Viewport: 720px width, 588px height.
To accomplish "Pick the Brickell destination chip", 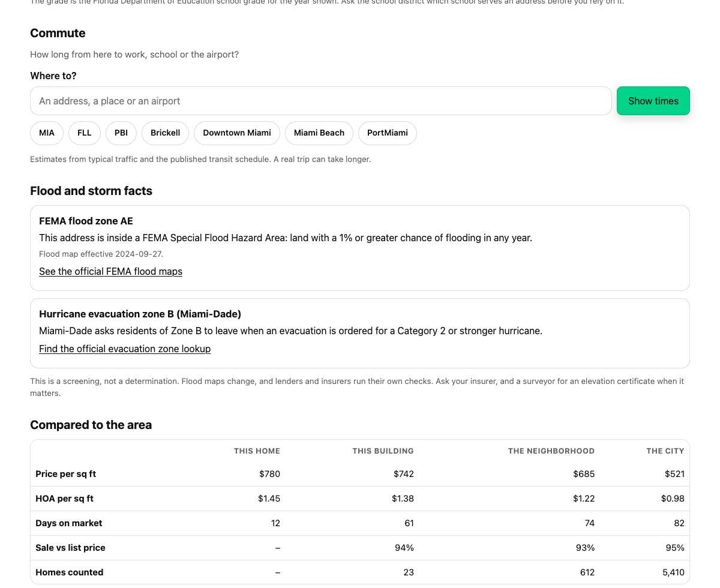I will click(166, 133).
